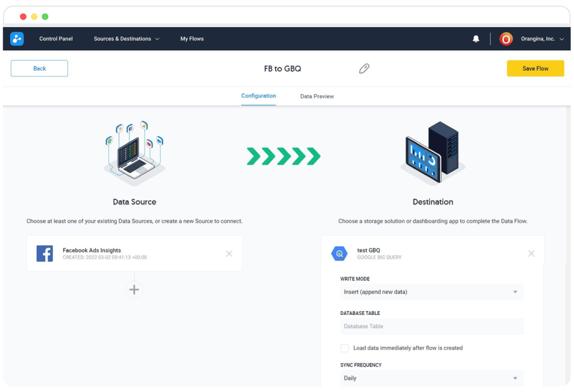Image resolution: width=574 pixels, height=392 pixels.
Task: Open the Write Mode dropdown
Action: click(432, 292)
